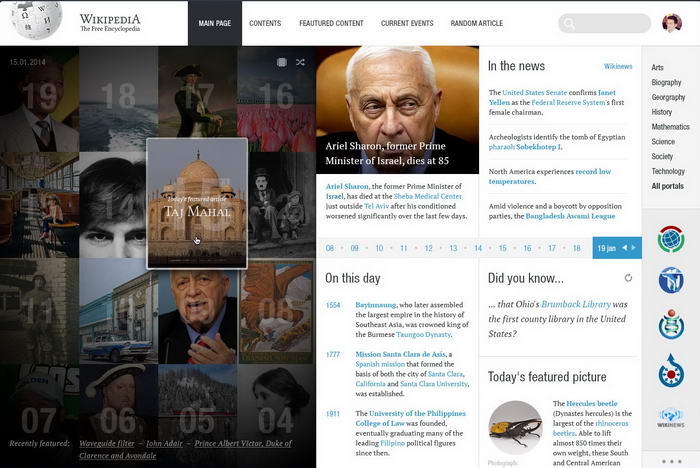The image size is (700, 468).
Task: Jump to date 12 in timeline
Action: [x=429, y=248]
